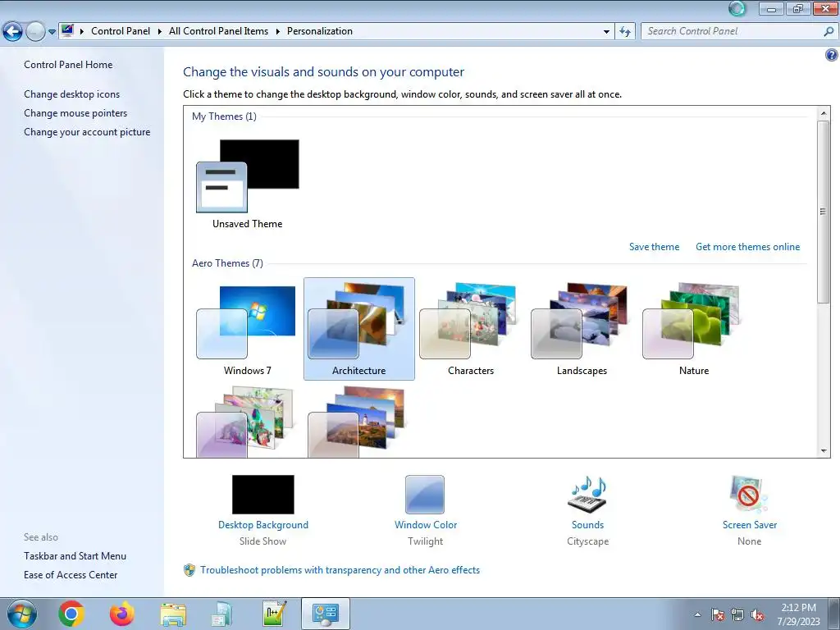Image resolution: width=840 pixels, height=630 pixels.
Task: Click the 'Aero Themes (7)' heading
Action: point(227,263)
